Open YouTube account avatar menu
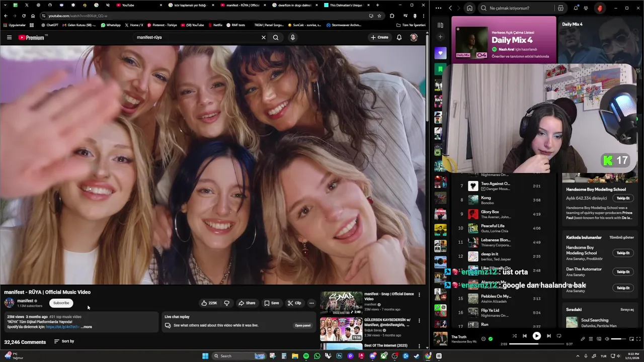Image resolution: width=644 pixels, height=362 pixels. pyautogui.click(x=414, y=37)
